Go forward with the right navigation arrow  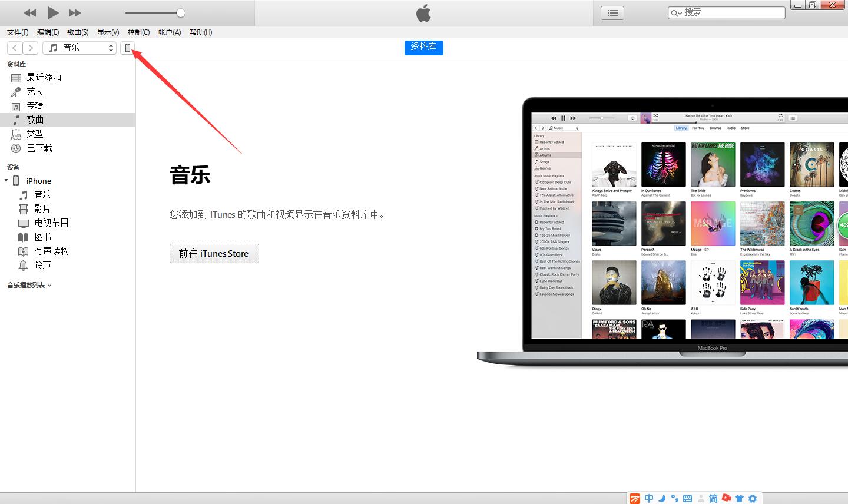[x=31, y=48]
